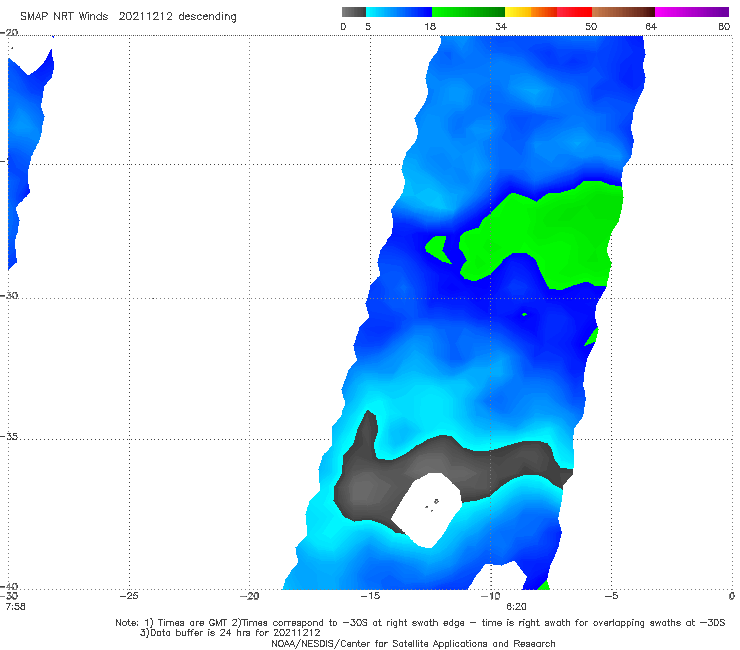Click the longitude label '-15'
The height and width of the screenshot is (650, 740).
coord(370,596)
